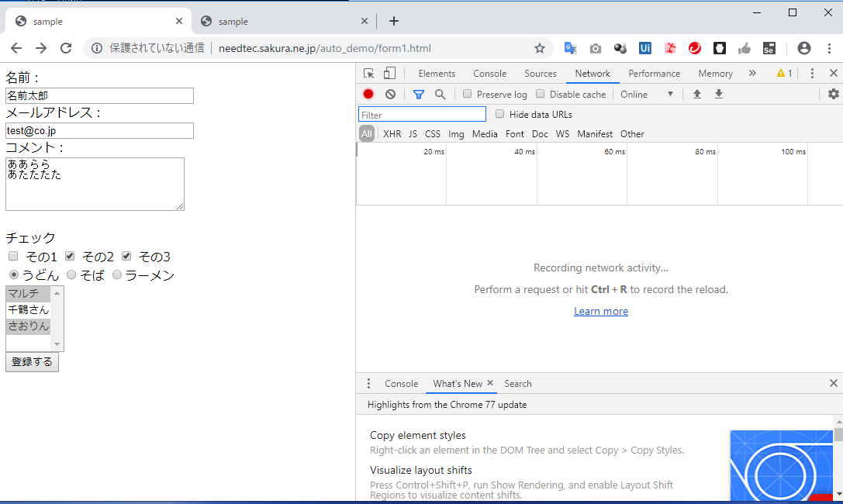843x504 pixels.
Task: Check Hide data URLs
Action: tap(500, 114)
